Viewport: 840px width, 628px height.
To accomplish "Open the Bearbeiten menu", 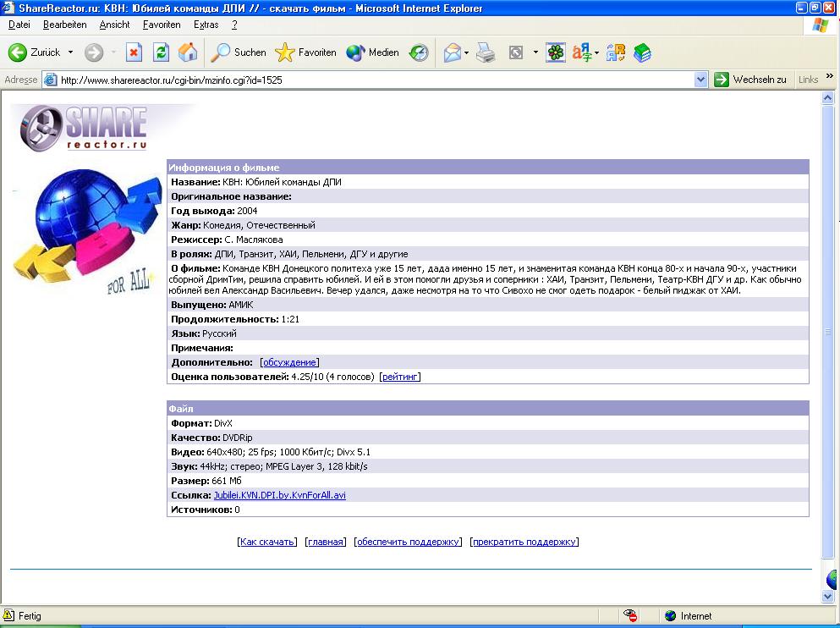I will [x=65, y=25].
